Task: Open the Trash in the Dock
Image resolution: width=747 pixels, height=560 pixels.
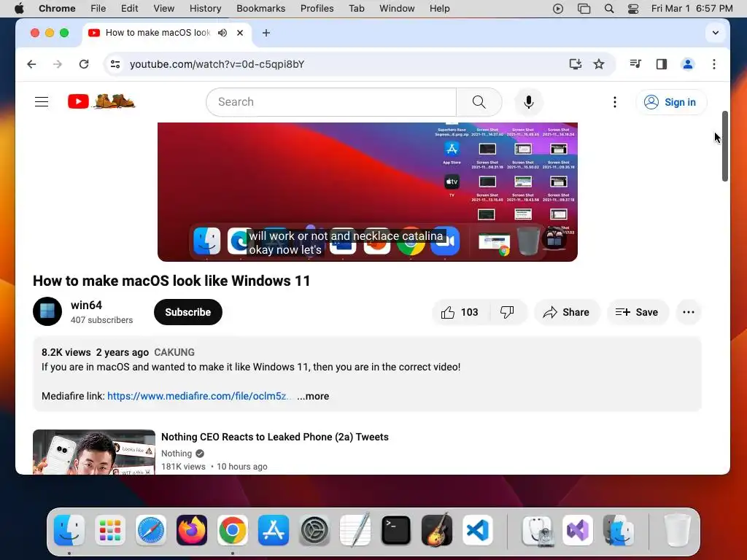Action: pyautogui.click(x=677, y=530)
